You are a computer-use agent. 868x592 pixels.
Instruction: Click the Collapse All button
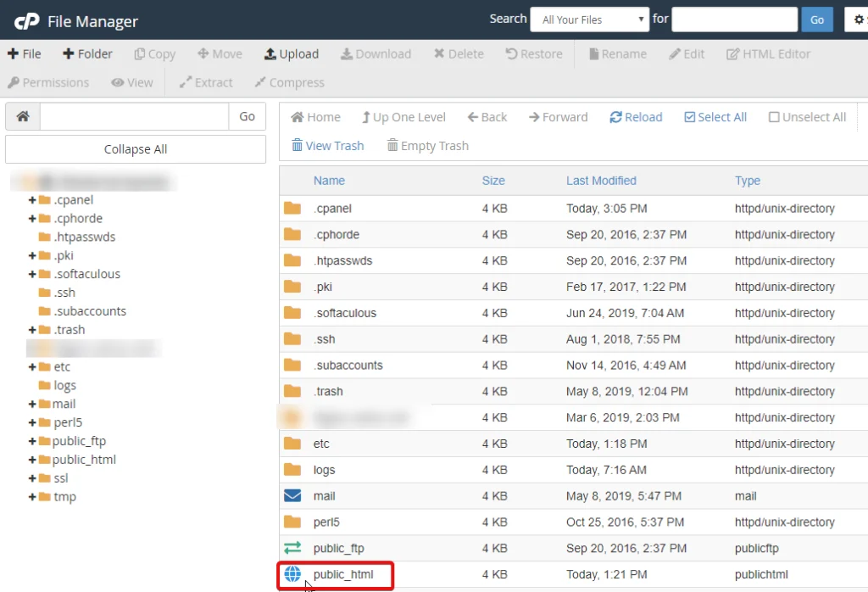click(x=136, y=149)
